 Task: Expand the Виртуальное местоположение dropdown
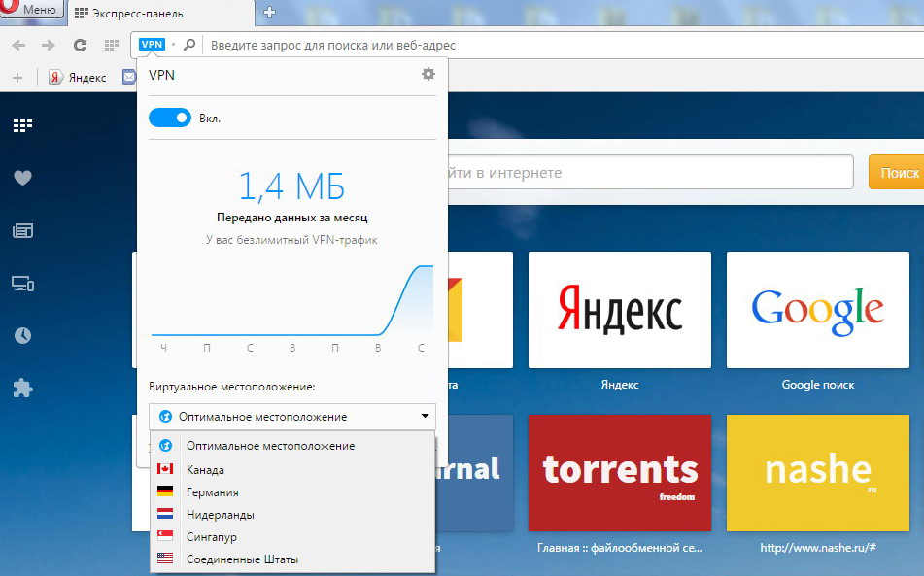point(292,417)
